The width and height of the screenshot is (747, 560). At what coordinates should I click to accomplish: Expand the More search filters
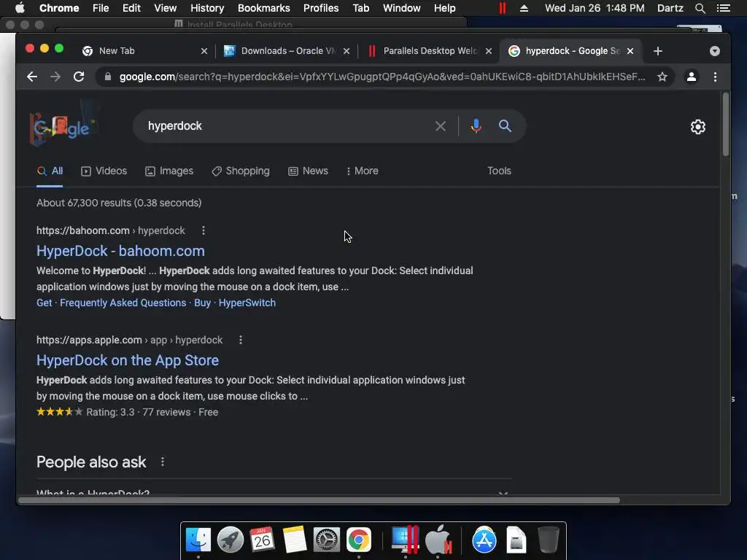(363, 171)
